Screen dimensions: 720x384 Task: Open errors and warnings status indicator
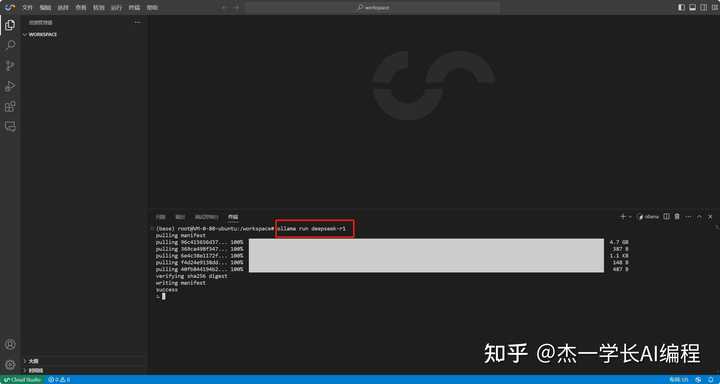click(x=59, y=380)
